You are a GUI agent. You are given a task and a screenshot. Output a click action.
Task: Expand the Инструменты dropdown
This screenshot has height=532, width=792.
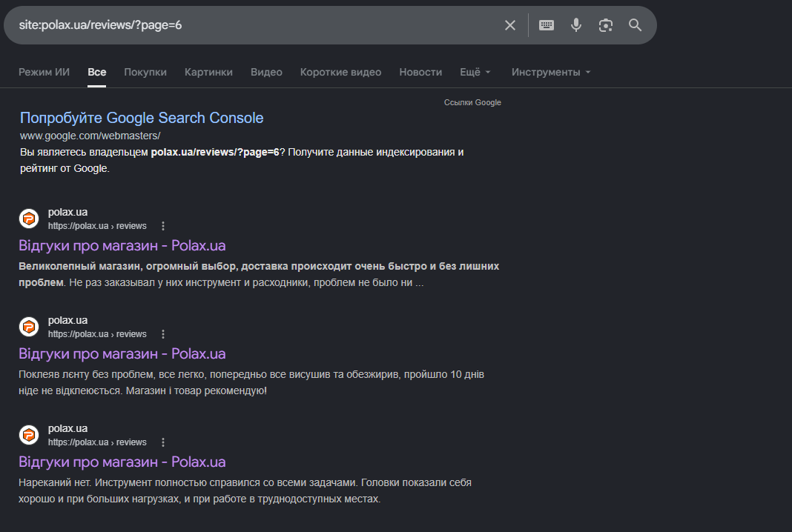tap(550, 72)
